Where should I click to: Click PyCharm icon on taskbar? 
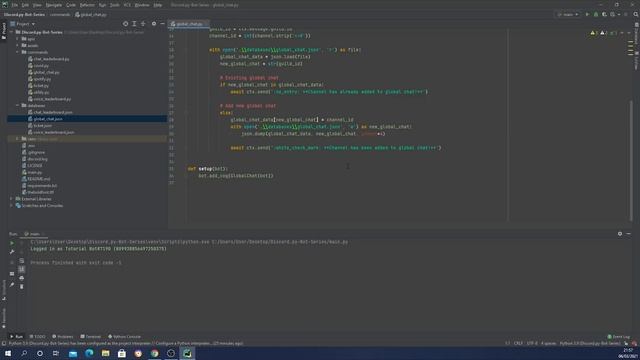(x=187, y=353)
